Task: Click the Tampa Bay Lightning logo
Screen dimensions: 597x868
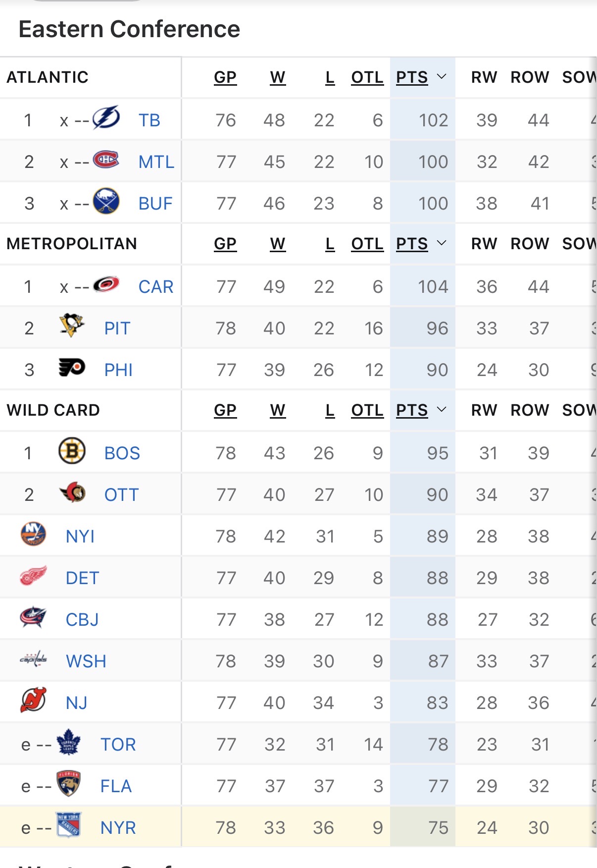Action: (x=106, y=118)
